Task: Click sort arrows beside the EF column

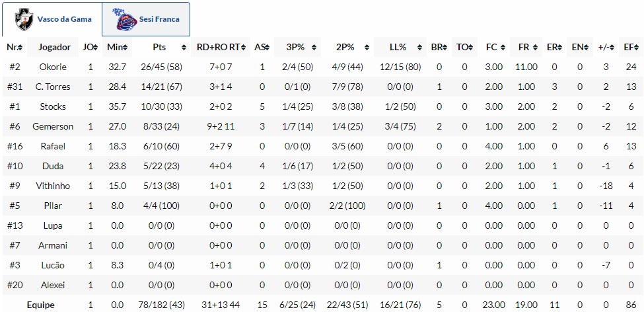Action: click(x=637, y=48)
